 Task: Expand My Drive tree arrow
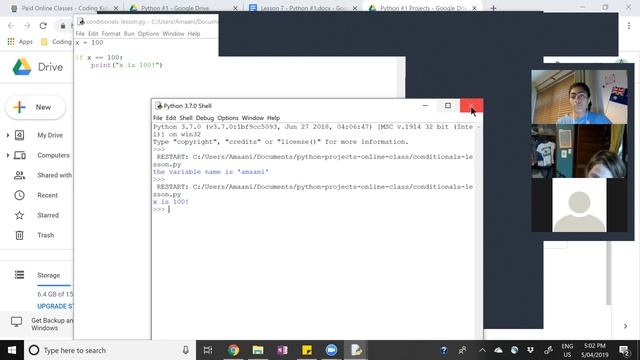click(x=8, y=135)
